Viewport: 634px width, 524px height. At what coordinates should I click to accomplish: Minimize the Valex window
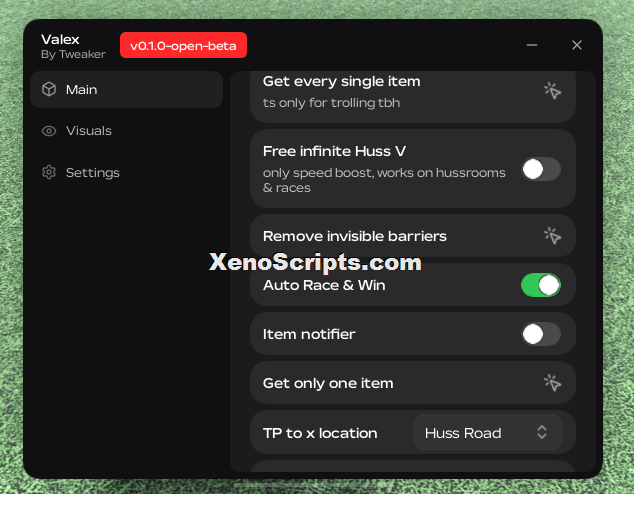pos(532,45)
